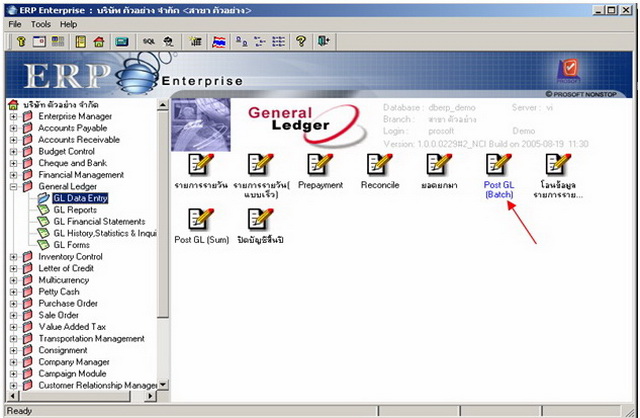Click the tiled grid toolbar icon

58,41
